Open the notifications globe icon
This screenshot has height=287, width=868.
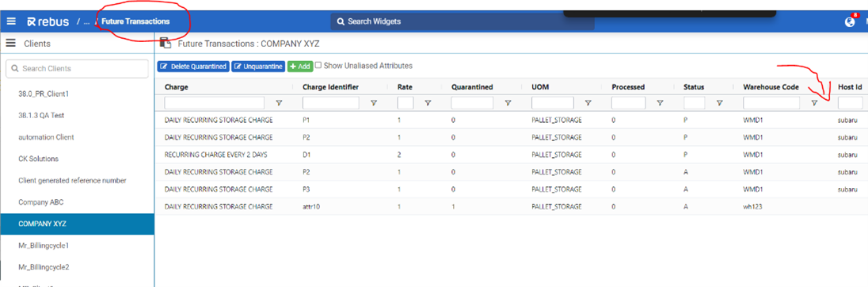click(x=851, y=22)
